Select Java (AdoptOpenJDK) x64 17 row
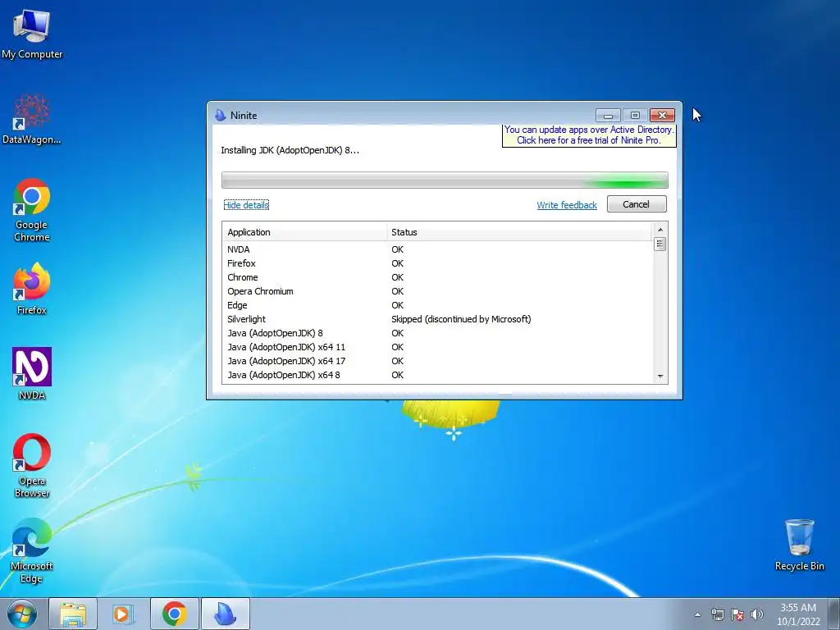The image size is (840, 630). (437, 361)
